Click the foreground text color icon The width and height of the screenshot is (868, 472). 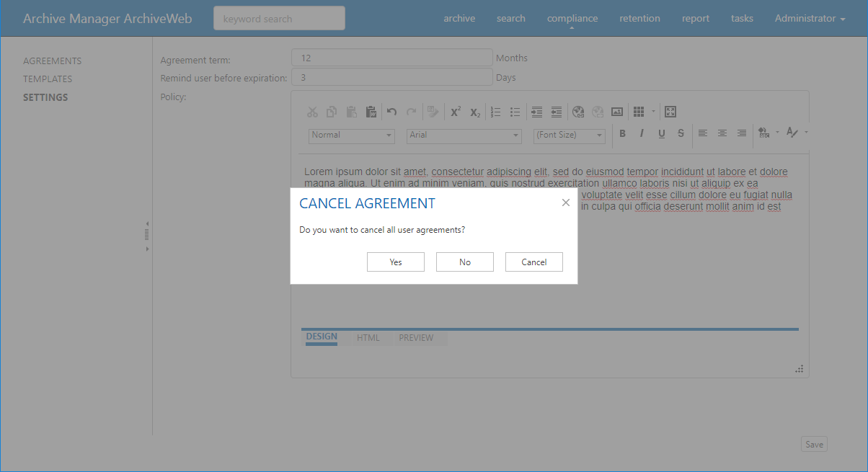792,133
